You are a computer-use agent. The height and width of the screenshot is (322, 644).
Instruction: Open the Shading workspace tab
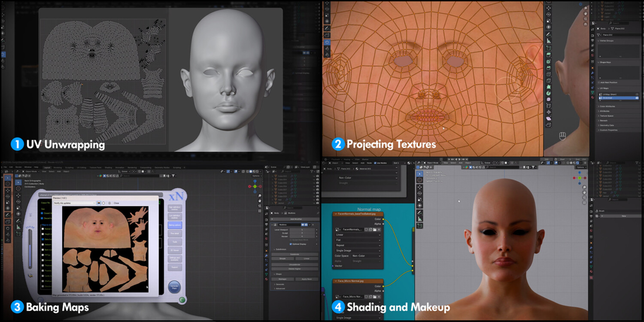pos(108,167)
